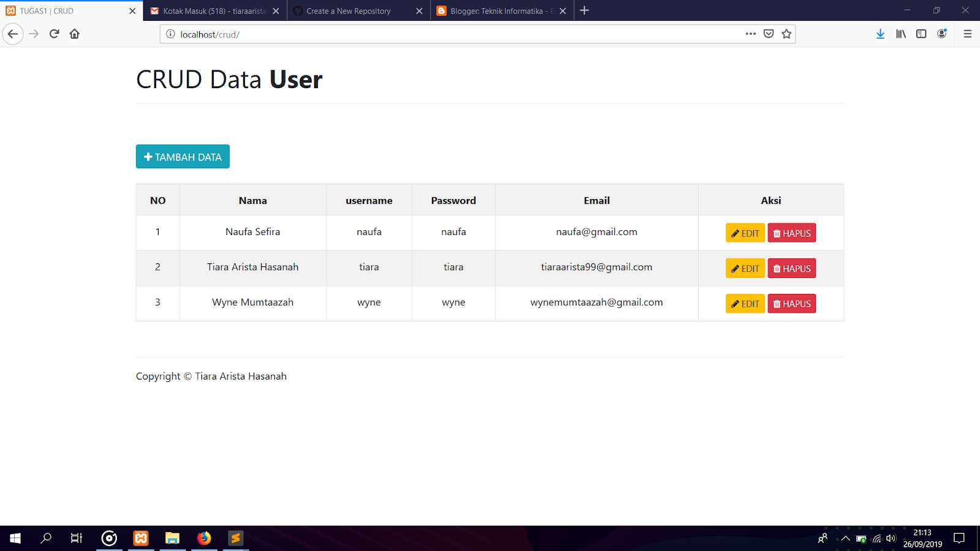Click the Firefox account profile icon
Screen dimensions: 980x551
[941, 34]
